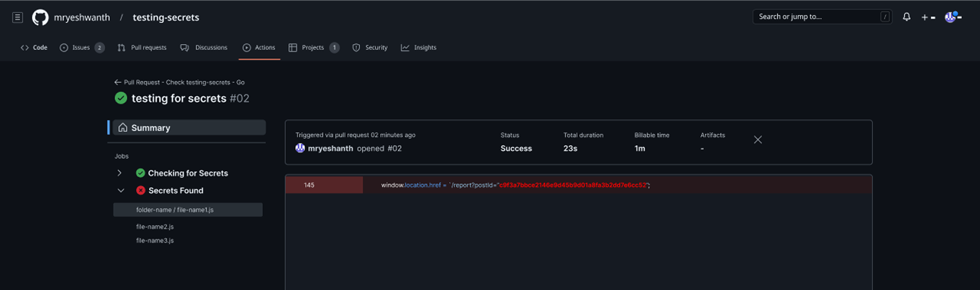Click the Issues count badge 2
Viewport: 980px width, 290px height.
click(100, 47)
